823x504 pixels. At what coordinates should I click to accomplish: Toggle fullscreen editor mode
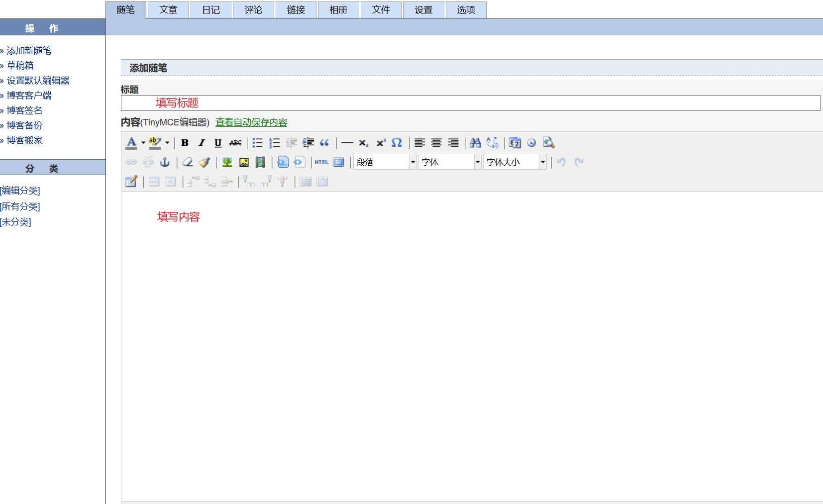pos(339,162)
